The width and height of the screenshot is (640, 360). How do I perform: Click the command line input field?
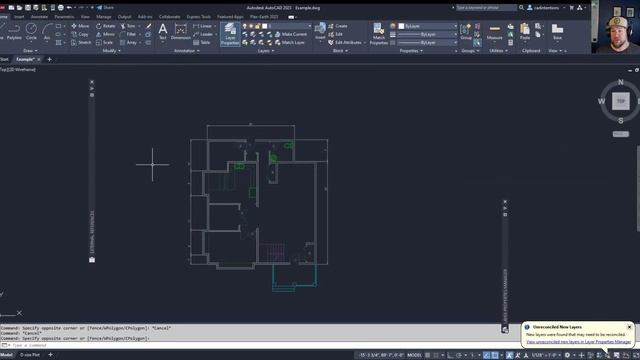click(261, 345)
